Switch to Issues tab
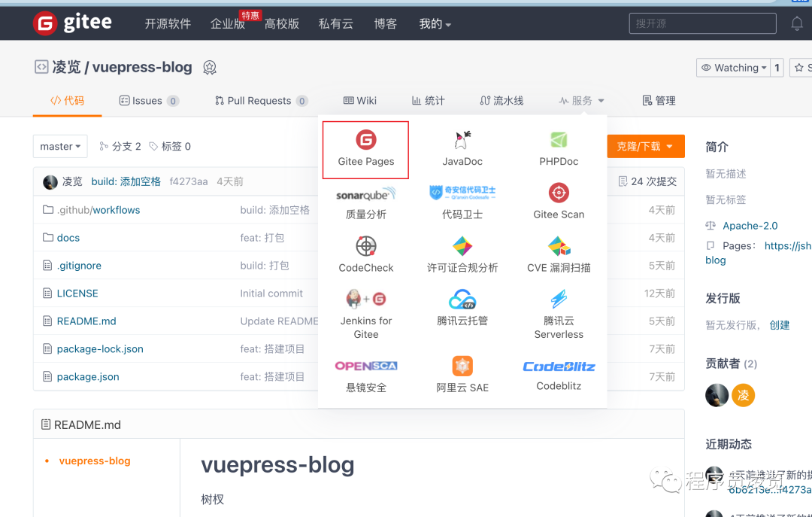 click(x=149, y=101)
